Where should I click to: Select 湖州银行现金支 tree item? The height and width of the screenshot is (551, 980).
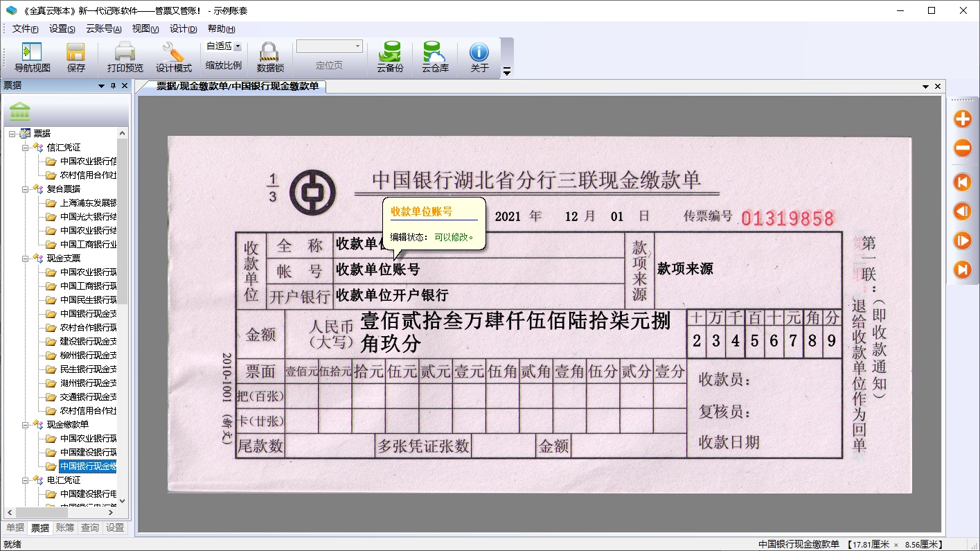coord(88,383)
